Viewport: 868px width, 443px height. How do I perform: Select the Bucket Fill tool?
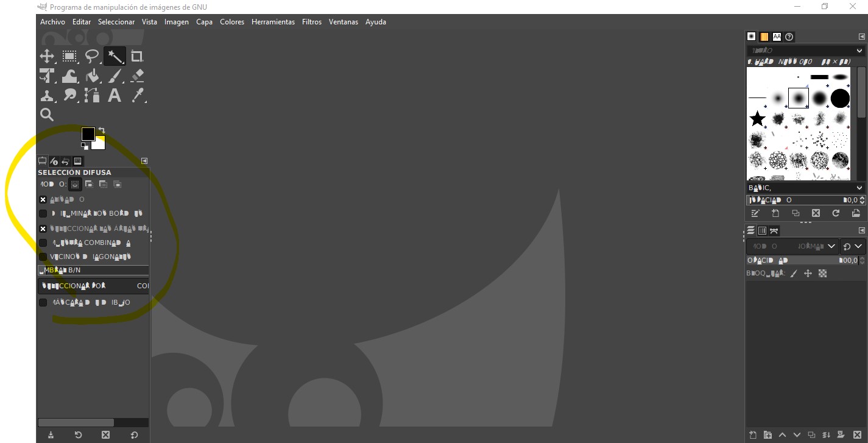click(x=92, y=76)
